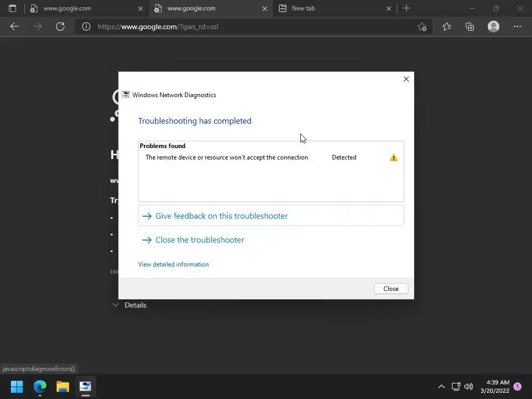This screenshot has height=399, width=532.
Task: Open the profile avatar menu
Action: point(494,26)
